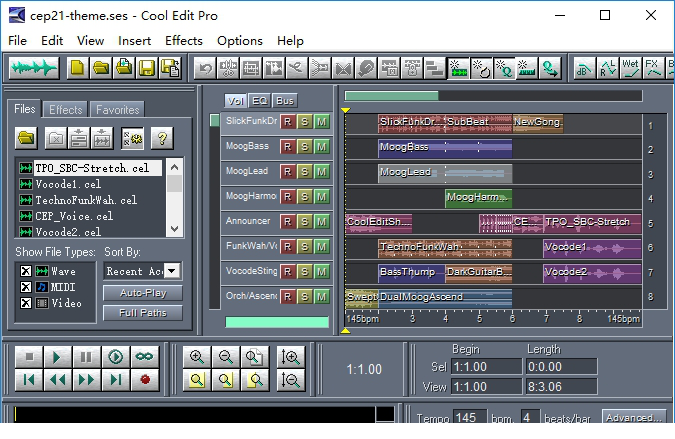Open session folder icon in main toolbar
675x439 pixels.
101,68
